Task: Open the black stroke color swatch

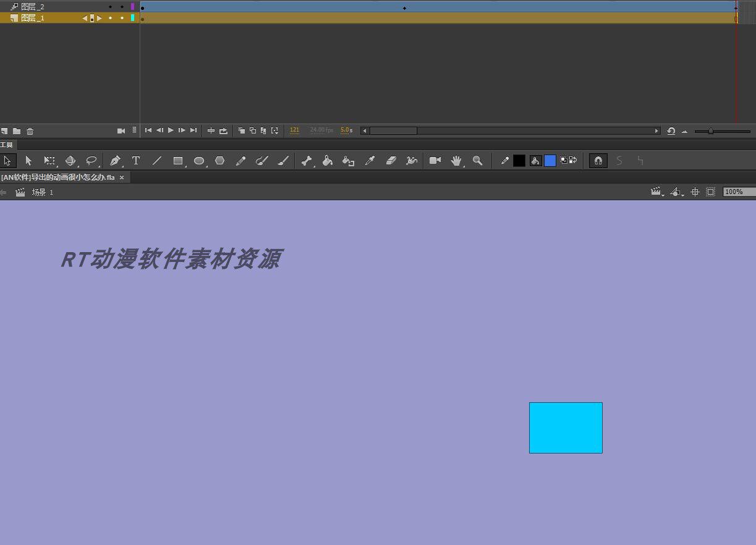Action: 519,161
